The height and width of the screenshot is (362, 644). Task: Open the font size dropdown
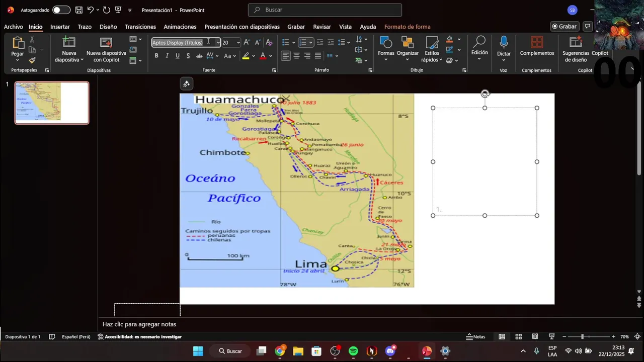[238, 42]
